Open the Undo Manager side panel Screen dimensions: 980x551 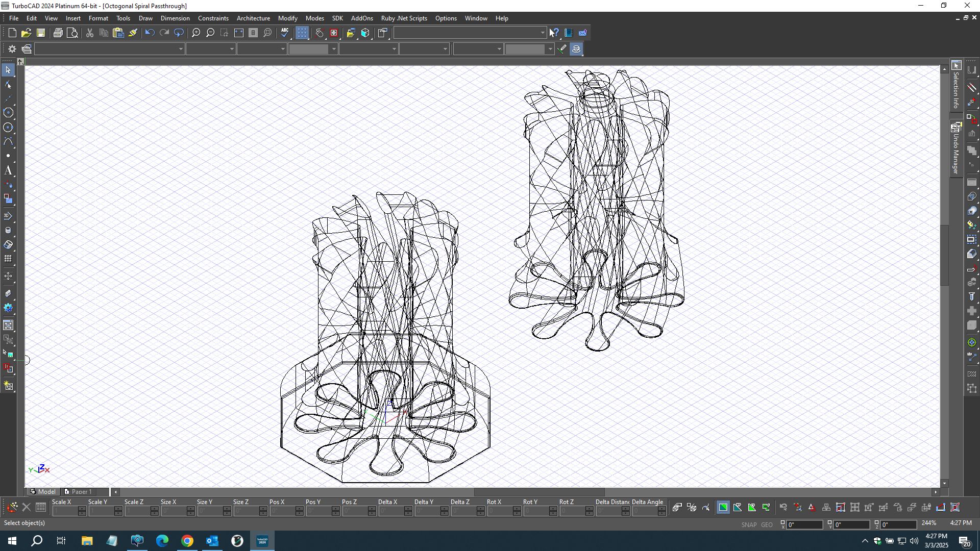(x=956, y=148)
